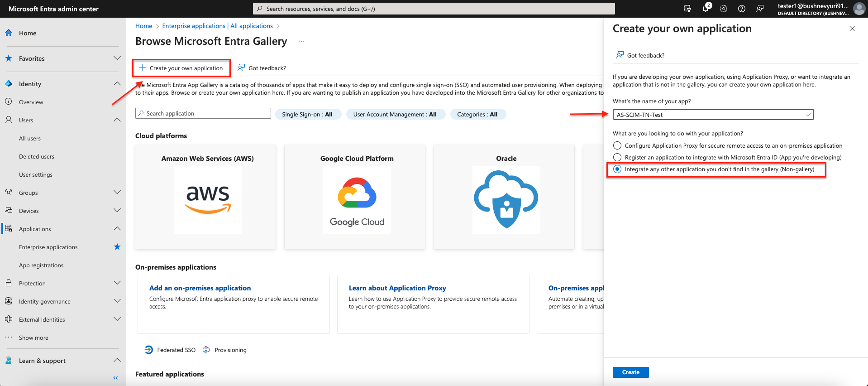Click the Users person icon
The width and height of the screenshot is (868, 386).
click(9, 120)
